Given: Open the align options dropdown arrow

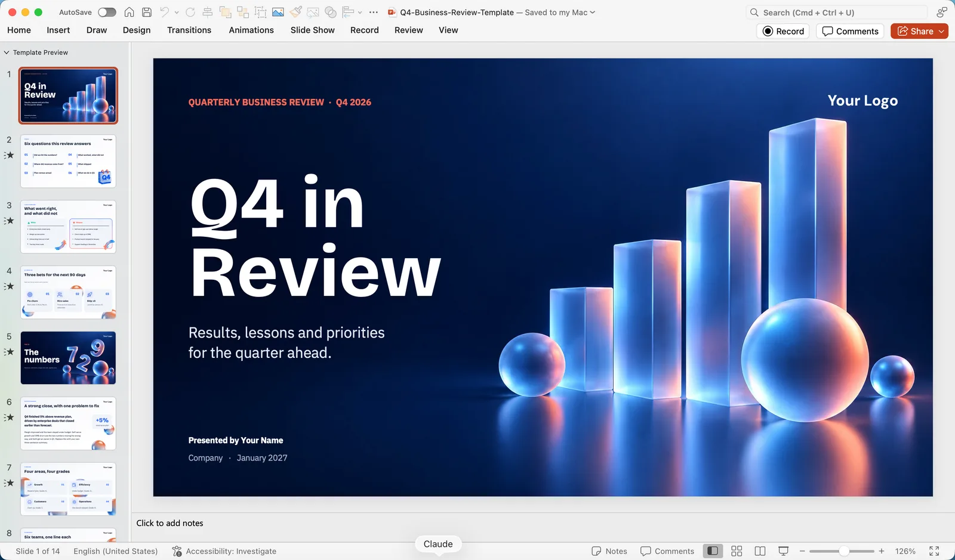Looking at the screenshot, I should coord(360,13).
